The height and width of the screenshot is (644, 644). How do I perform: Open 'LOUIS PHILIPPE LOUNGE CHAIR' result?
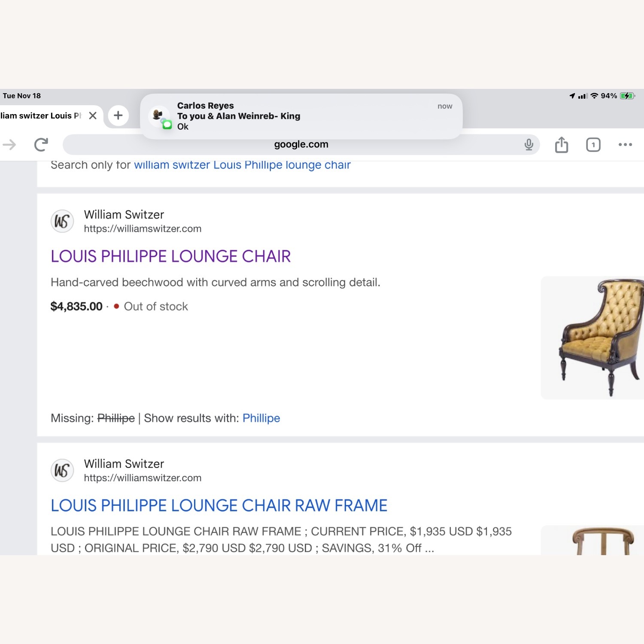click(x=170, y=256)
